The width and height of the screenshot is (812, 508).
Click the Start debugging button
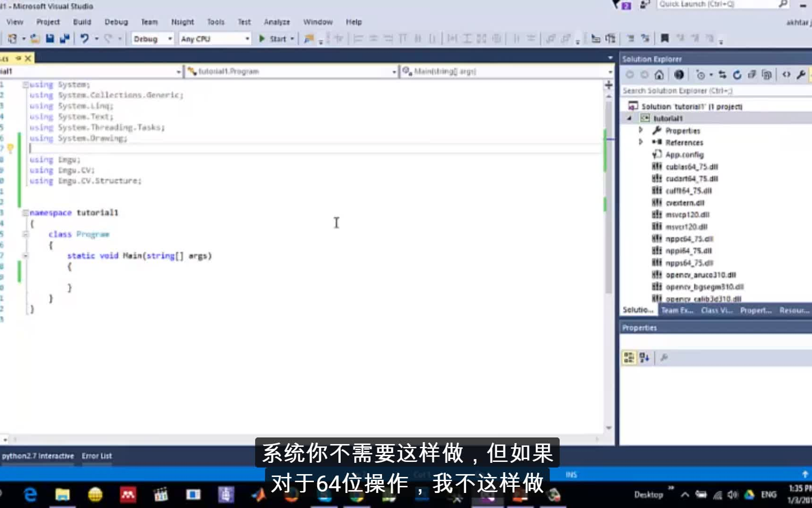point(273,39)
